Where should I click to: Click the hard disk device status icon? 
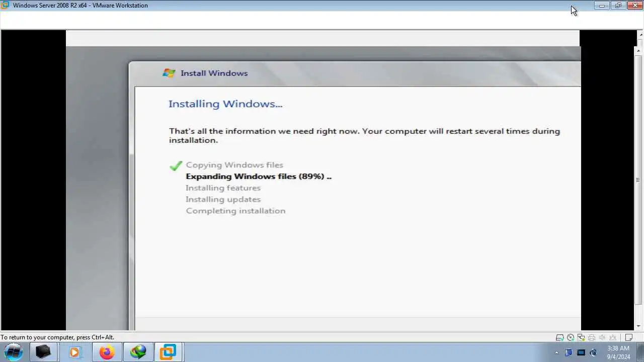point(560,337)
